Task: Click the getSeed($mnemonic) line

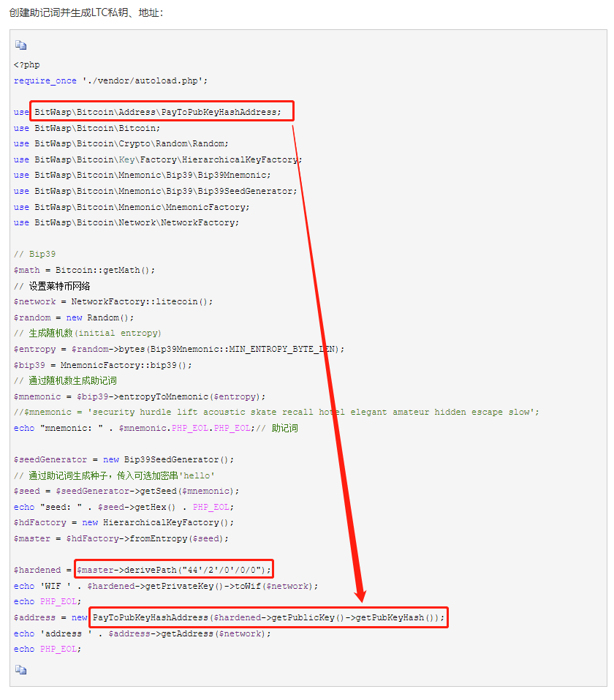Action: pyautogui.click(x=126, y=491)
